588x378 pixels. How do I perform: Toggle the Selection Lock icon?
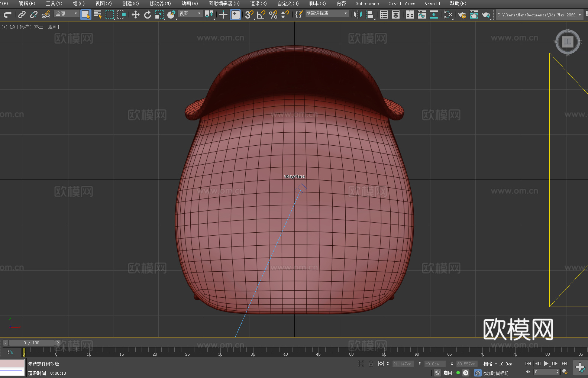coord(371,364)
